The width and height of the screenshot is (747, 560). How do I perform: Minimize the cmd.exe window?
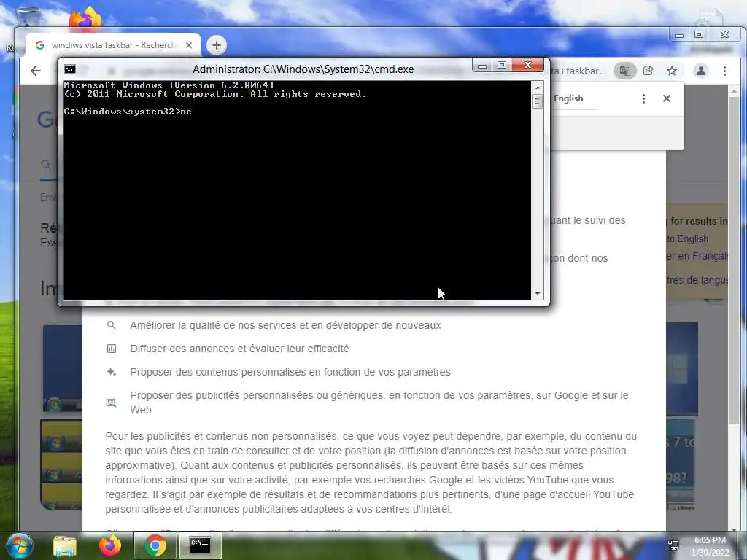pyautogui.click(x=482, y=65)
